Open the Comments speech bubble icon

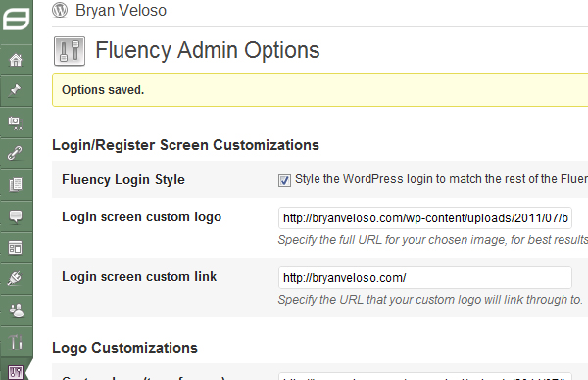tap(16, 216)
